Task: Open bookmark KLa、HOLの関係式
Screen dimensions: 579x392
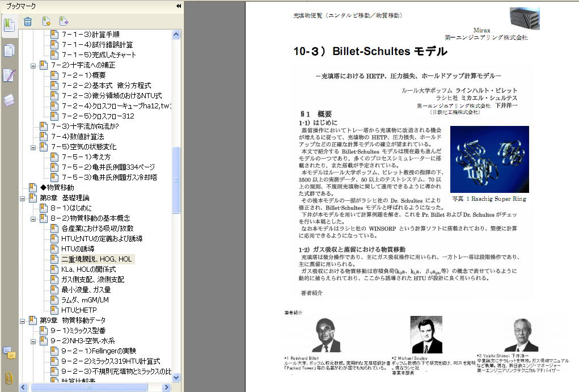Action: 88,269
